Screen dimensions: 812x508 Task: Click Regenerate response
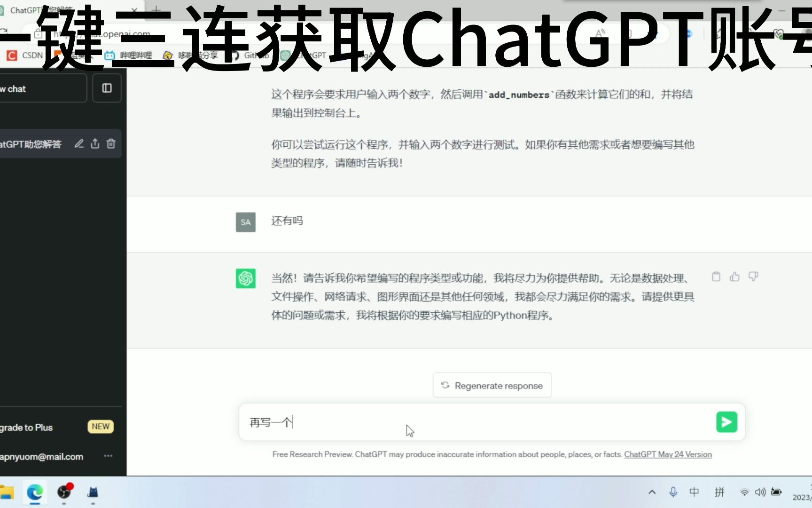[492, 385]
